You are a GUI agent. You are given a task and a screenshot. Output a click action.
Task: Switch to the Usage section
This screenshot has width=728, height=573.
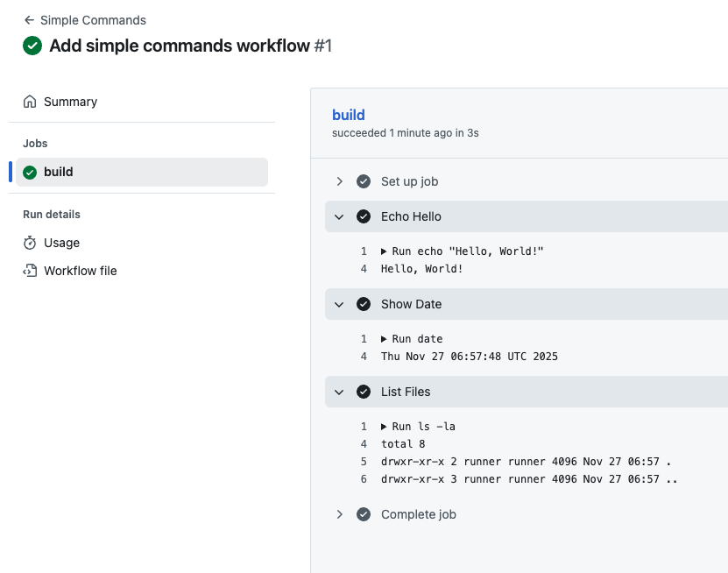click(x=62, y=243)
